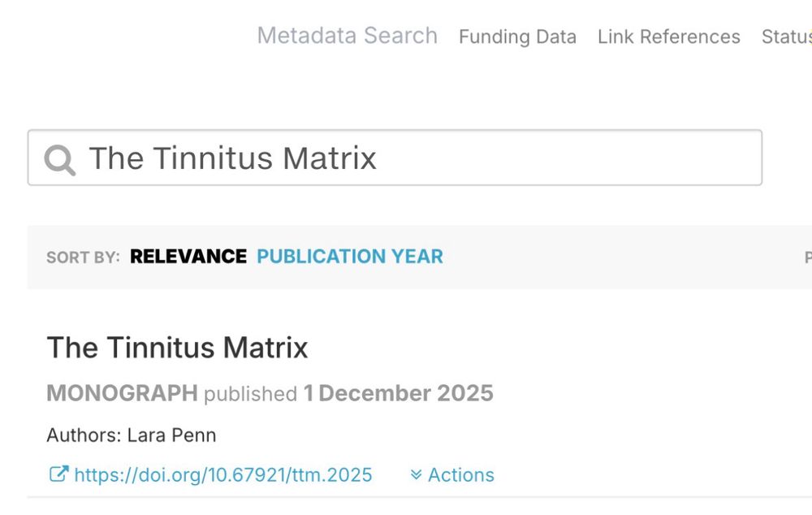Sort results by Relevance
The height and width of the screenshot is (515, 812).
[188, 257]
